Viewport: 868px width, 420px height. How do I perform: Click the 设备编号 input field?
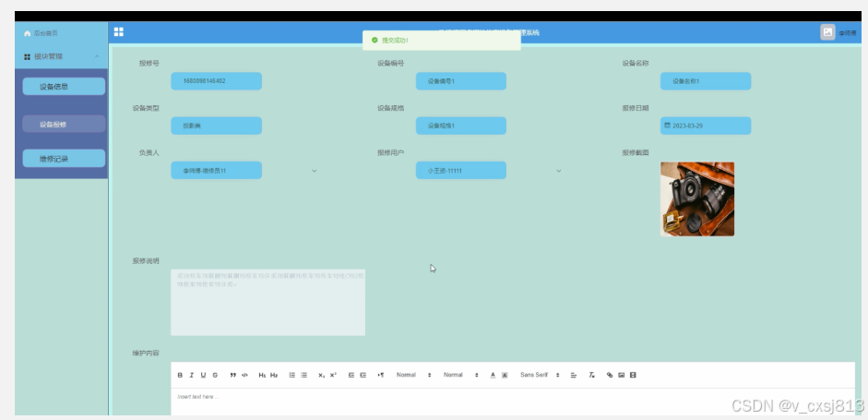(x=461, y=81)
